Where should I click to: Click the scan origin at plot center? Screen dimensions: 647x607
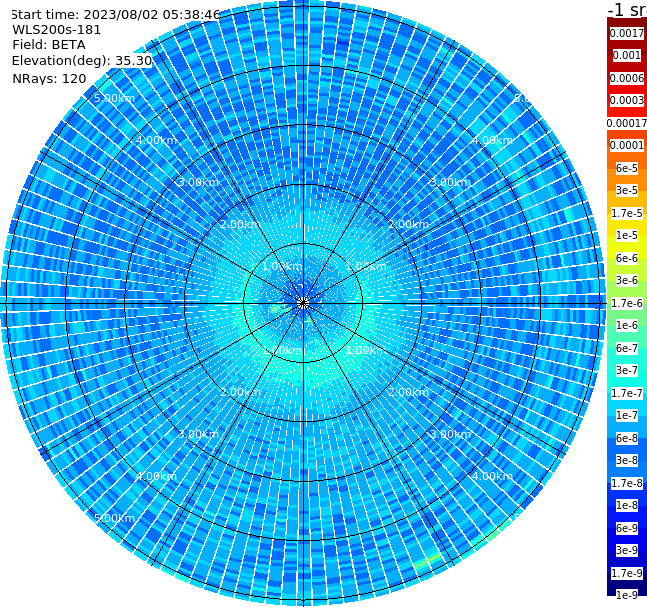303,304
